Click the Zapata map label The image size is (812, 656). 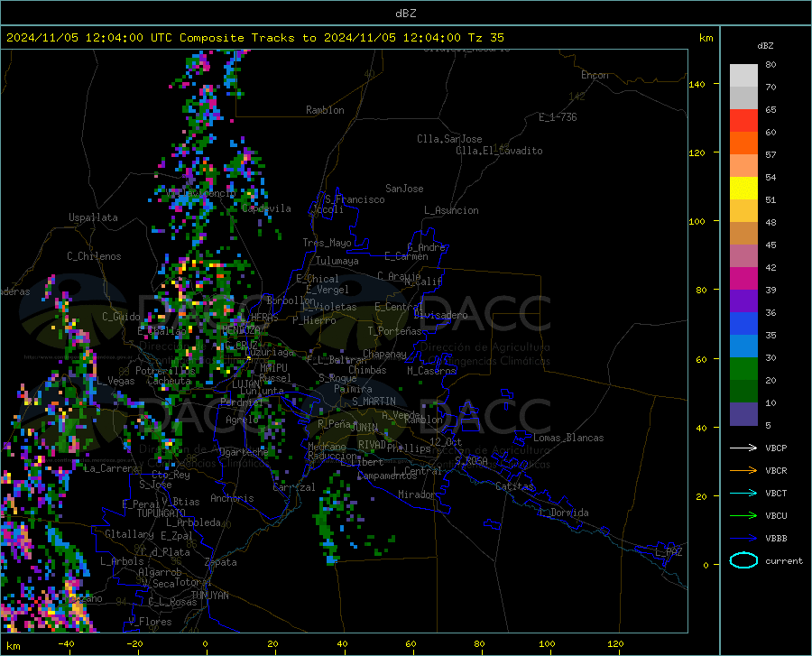click(221, 562)
